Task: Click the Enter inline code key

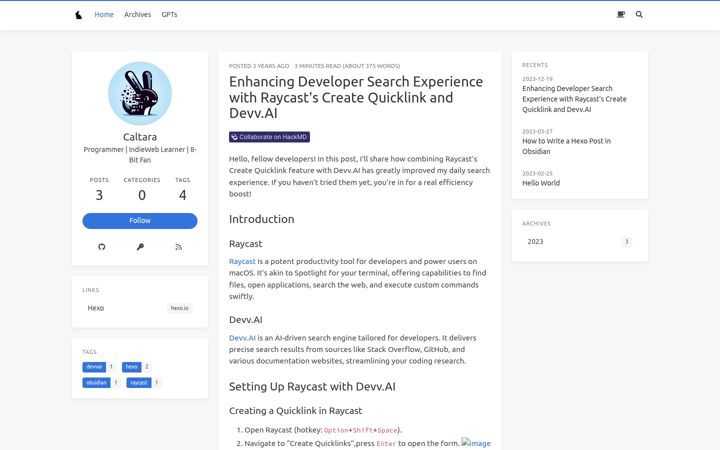Action: pos(386,444)
